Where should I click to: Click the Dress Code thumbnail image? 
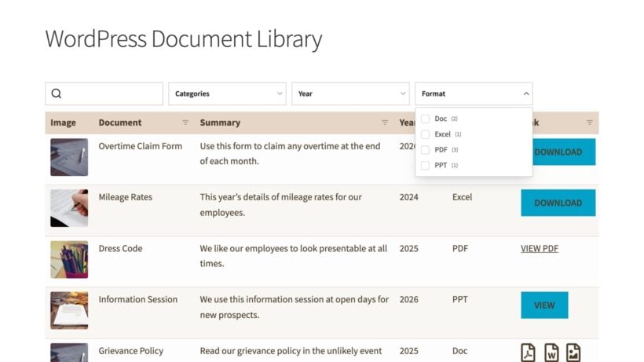[x=69, y=259]
